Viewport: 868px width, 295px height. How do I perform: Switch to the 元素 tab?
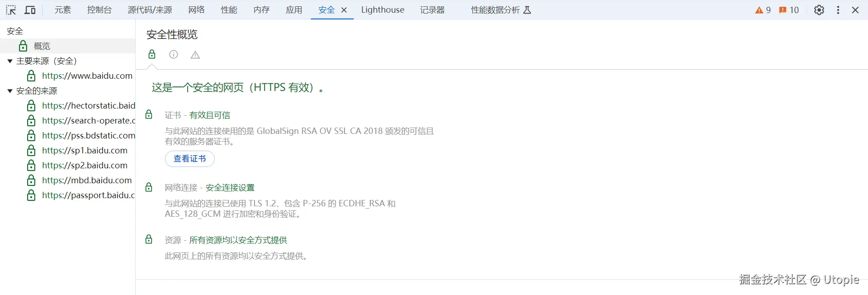[x=63, y=10]
